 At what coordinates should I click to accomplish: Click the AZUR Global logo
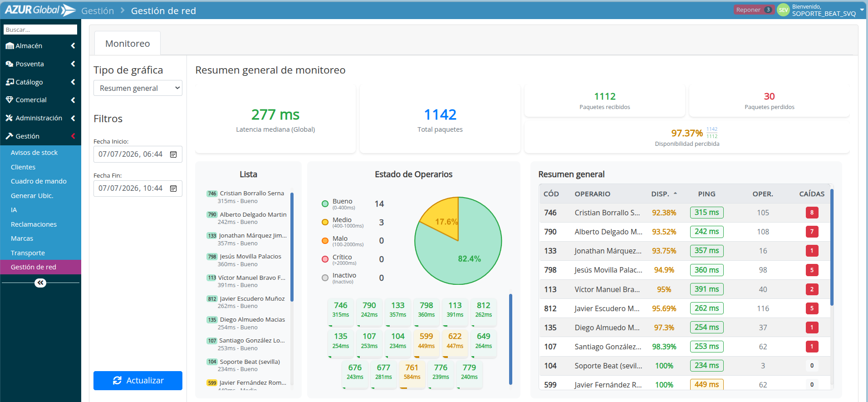(x=40, y=10)
